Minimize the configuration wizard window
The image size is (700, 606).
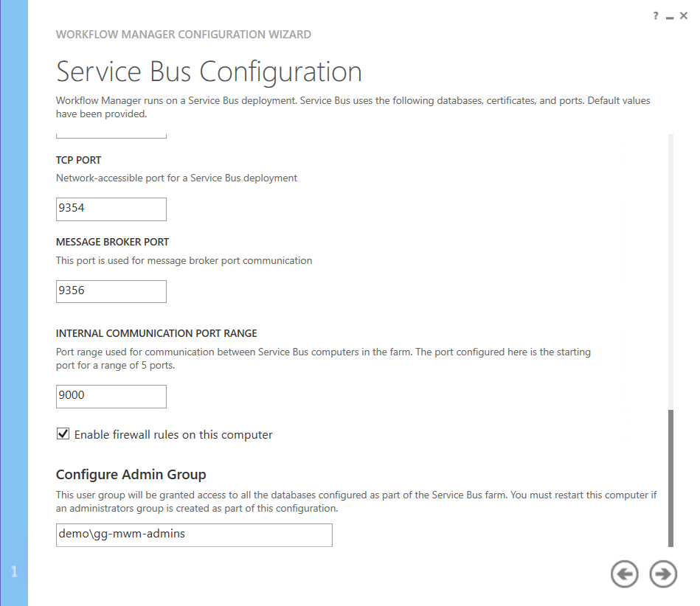click(x=669, y=17)
